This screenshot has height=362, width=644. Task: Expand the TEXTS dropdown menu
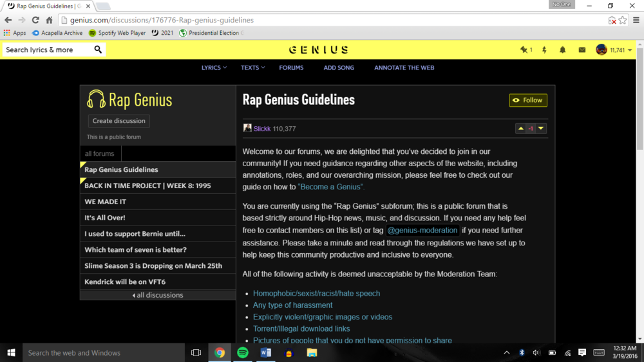(x=252, y=68)
